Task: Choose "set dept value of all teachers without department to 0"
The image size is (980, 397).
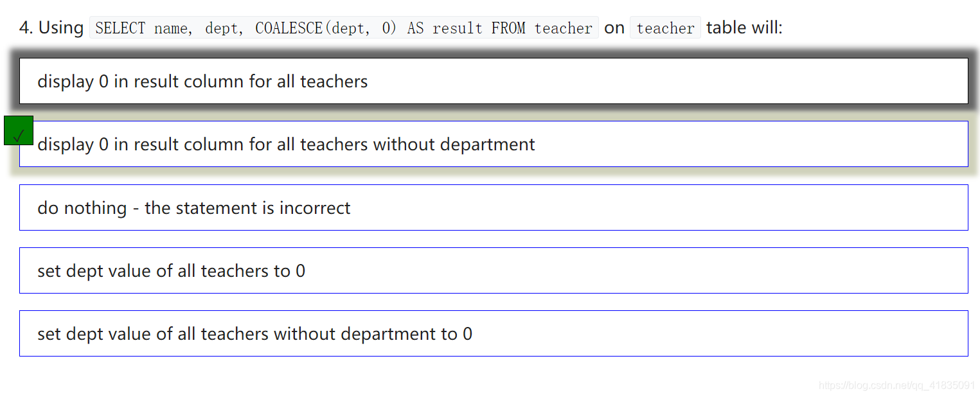Action: (x=494, y=333)
